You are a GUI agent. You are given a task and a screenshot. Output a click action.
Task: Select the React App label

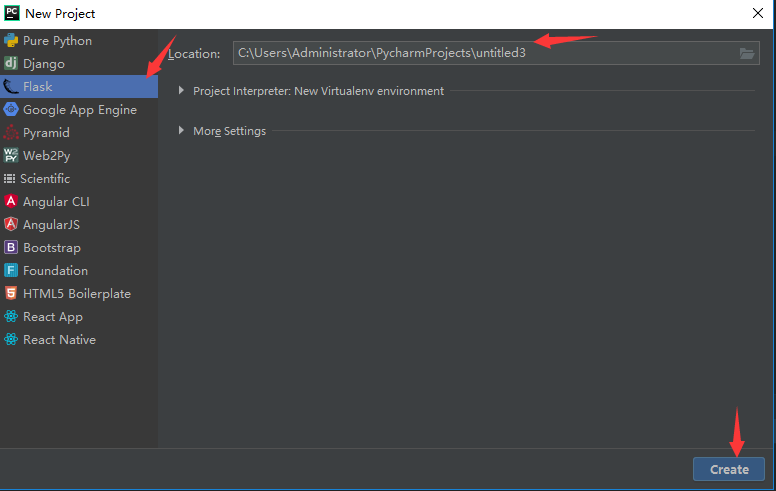[53, 317]
